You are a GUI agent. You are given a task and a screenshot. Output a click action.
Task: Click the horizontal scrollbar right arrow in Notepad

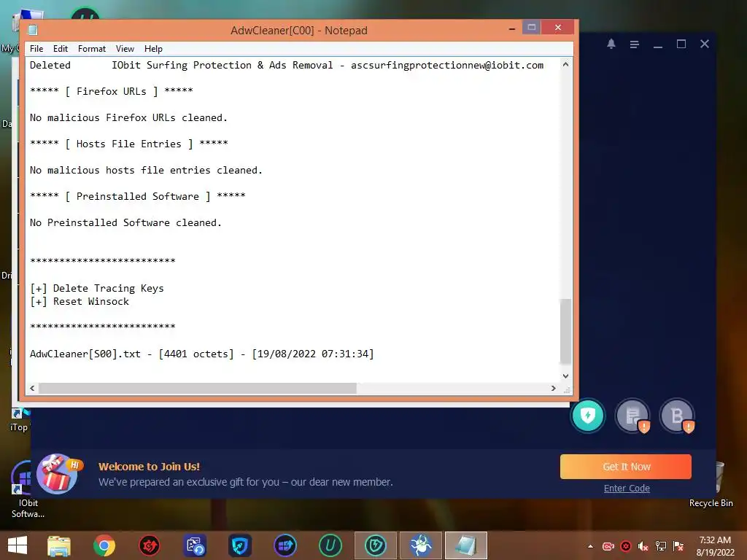[553, 388]
